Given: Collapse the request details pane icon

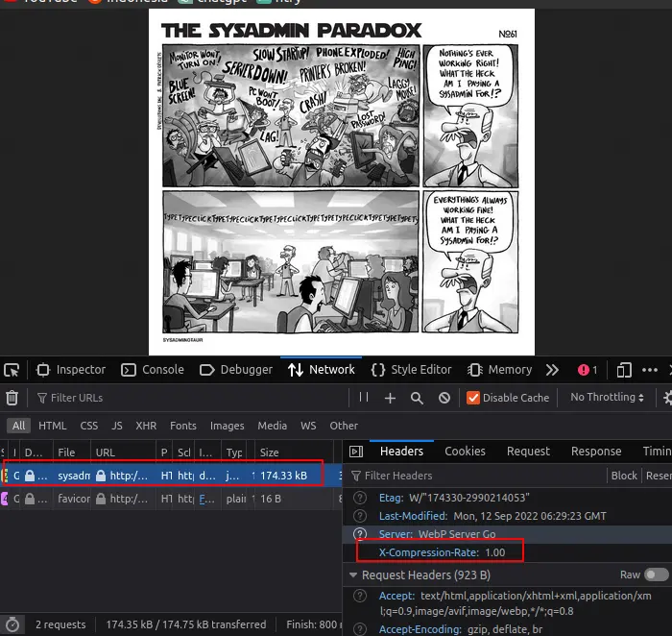Looking at the screenshot, I should tap(356, 452).
